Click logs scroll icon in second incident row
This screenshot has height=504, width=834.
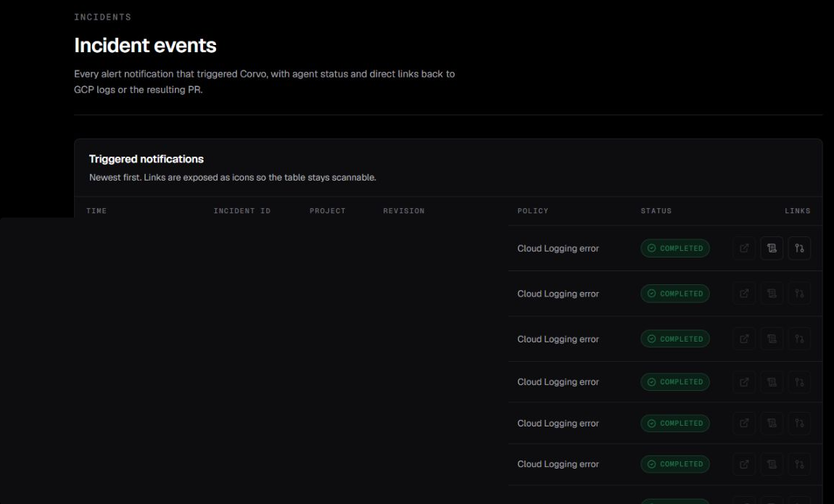[772, 294]
